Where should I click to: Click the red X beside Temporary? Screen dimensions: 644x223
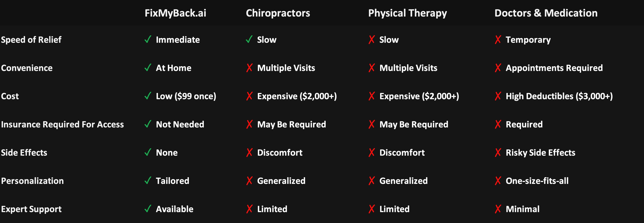click(x=498, y=40)
